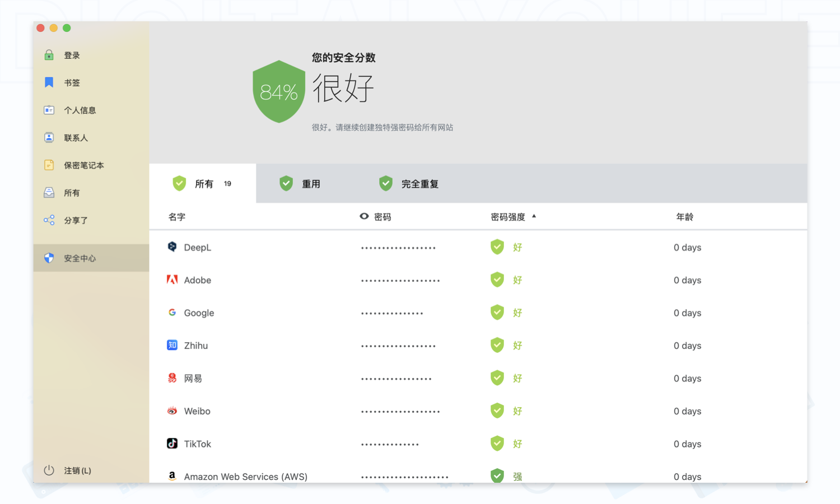Click the strength shield in TikTok row
This screenshot has width=840, height=504.
pos(497,444)
